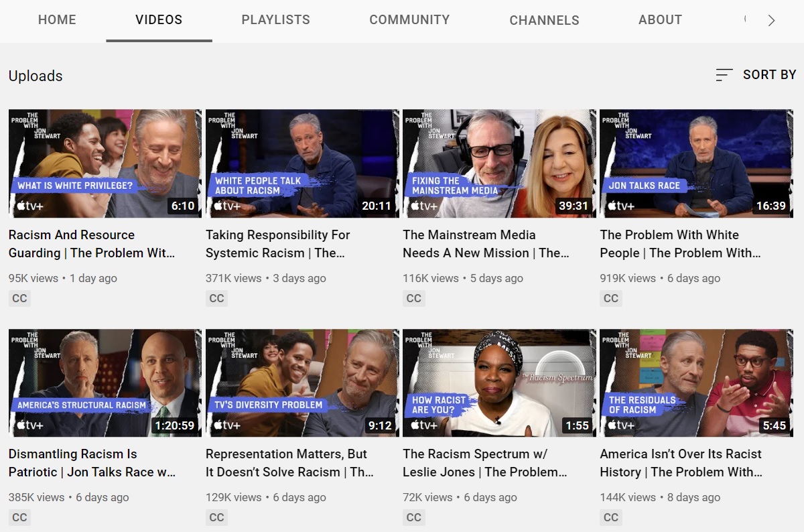Click the 39:31 duration badge
This screenshot has height=532, width=804.
point(574,206)
